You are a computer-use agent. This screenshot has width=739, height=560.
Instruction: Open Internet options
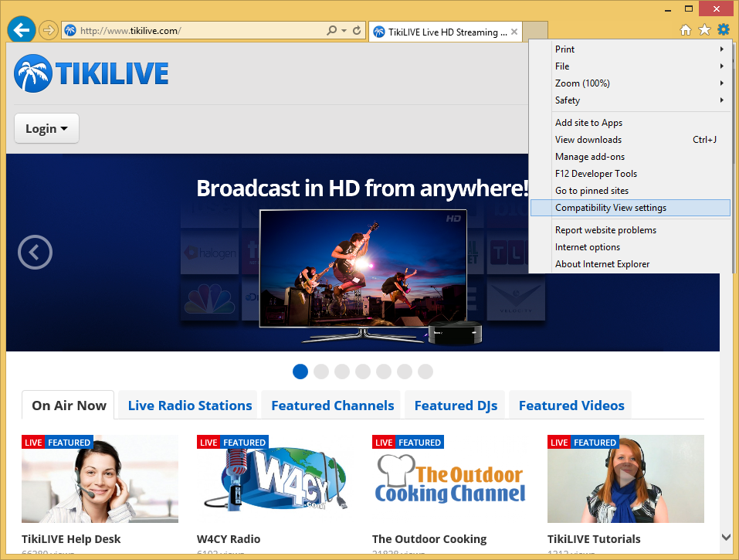pos(630,247)
